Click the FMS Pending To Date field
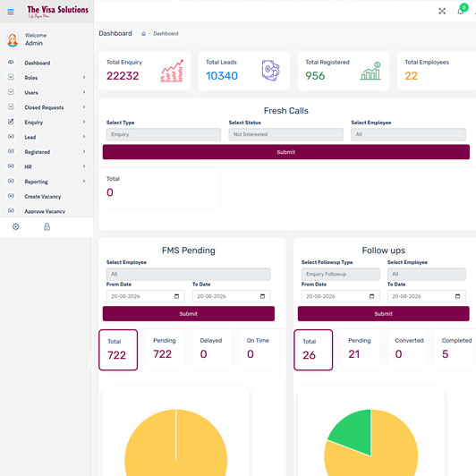This screenshot has width=476, height=476. tap(232, 296)
